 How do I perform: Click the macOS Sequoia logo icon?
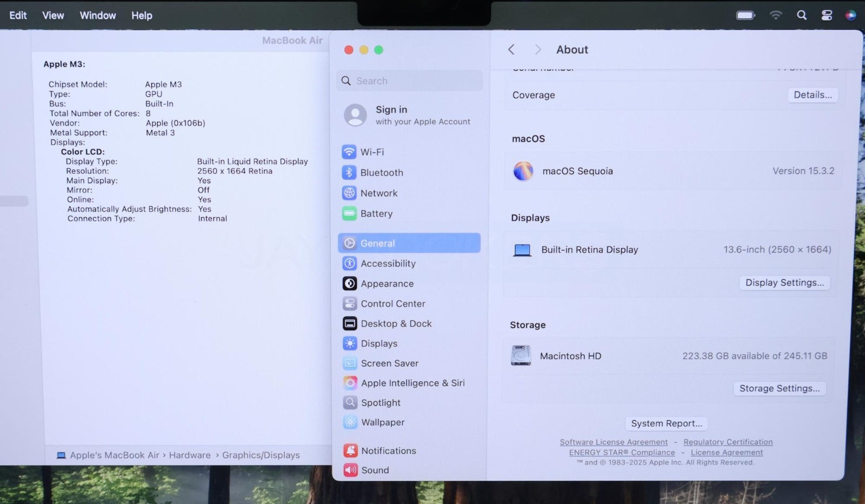coord(523,171)
